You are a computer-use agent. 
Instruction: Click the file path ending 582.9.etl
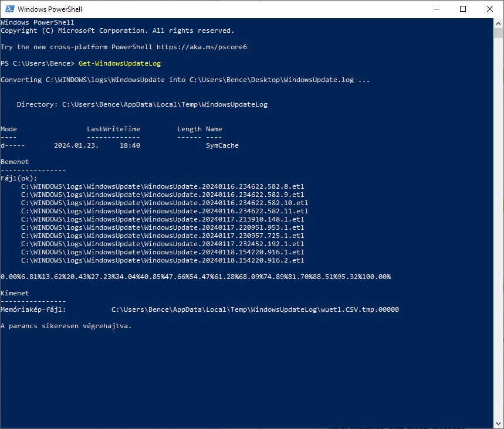click(163, 195)
